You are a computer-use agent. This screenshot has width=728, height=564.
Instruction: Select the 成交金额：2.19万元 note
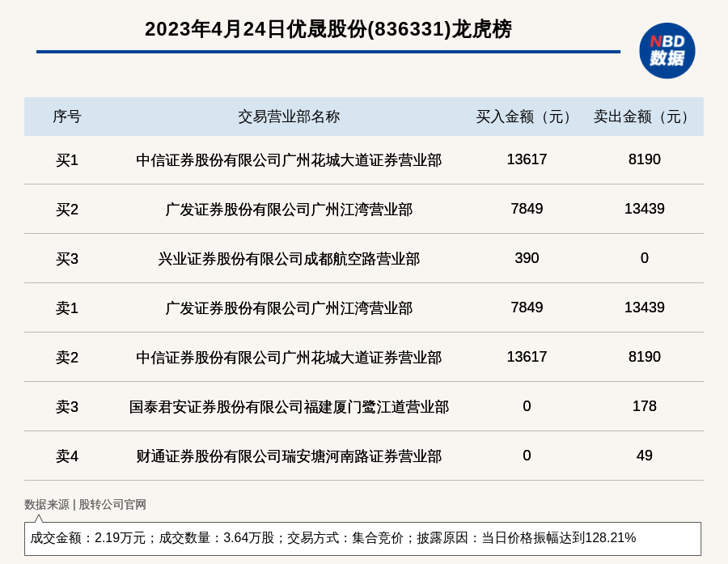87,538
